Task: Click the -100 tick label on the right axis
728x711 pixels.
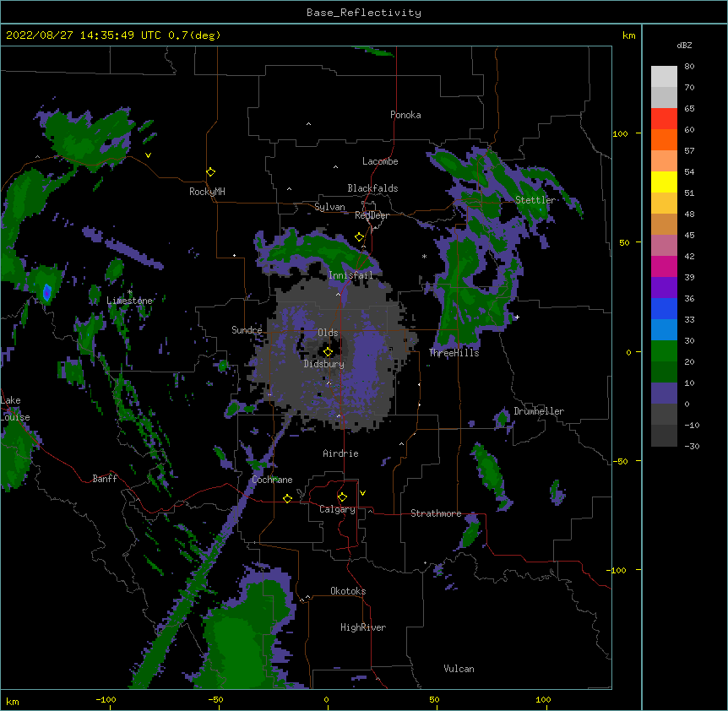Action: [x=618, y=570]
